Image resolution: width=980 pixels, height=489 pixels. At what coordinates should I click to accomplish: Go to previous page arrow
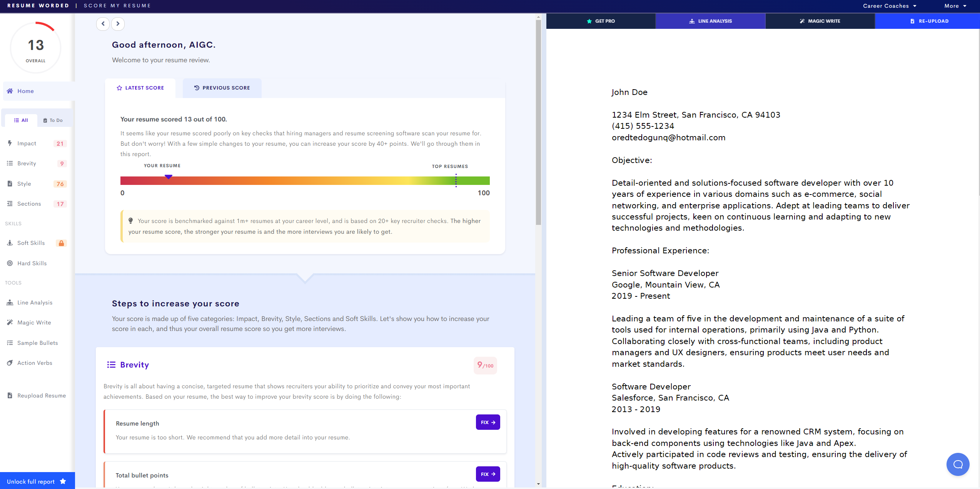coord(103,24)
